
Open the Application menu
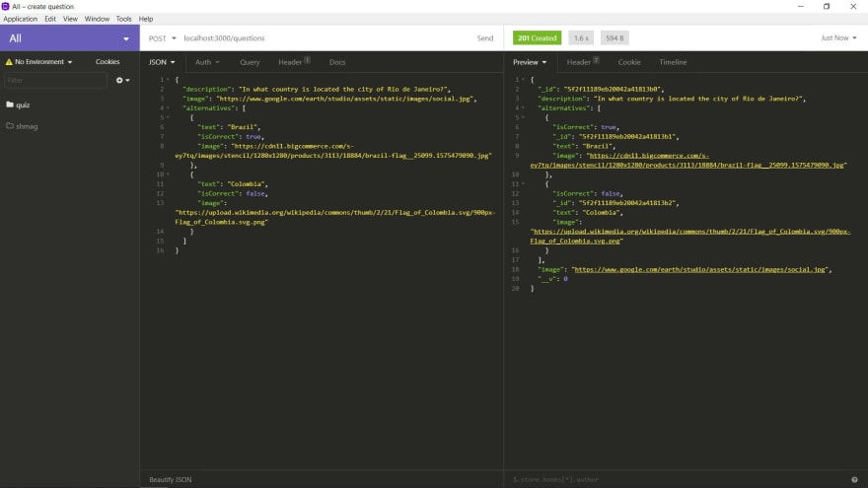click(21, 19)
